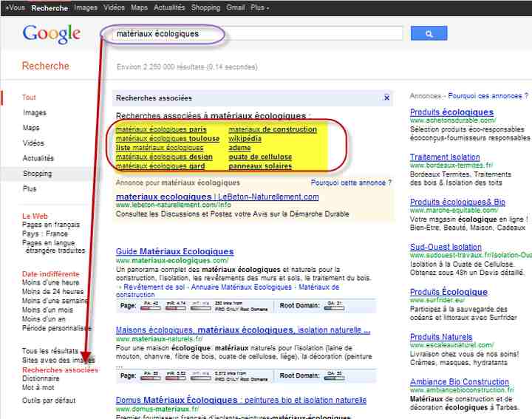Open the Plus dropdown in top bar
The image size is (532, 419).
pyautogui.click(x=260, y=7)
